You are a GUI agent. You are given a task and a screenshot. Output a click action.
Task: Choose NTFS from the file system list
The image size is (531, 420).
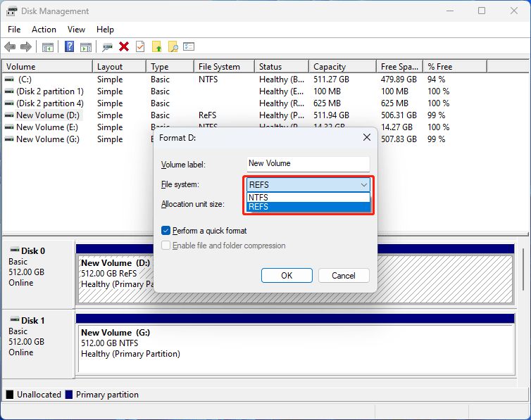(308, 198)
